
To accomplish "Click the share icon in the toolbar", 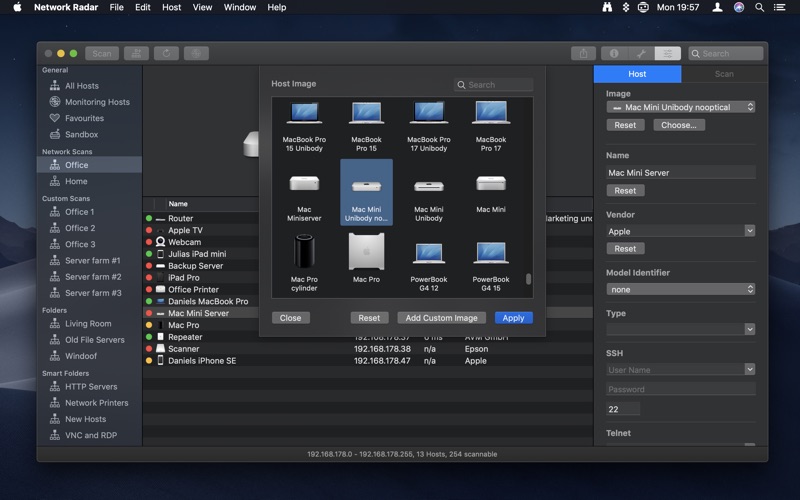I will (583, 53).
